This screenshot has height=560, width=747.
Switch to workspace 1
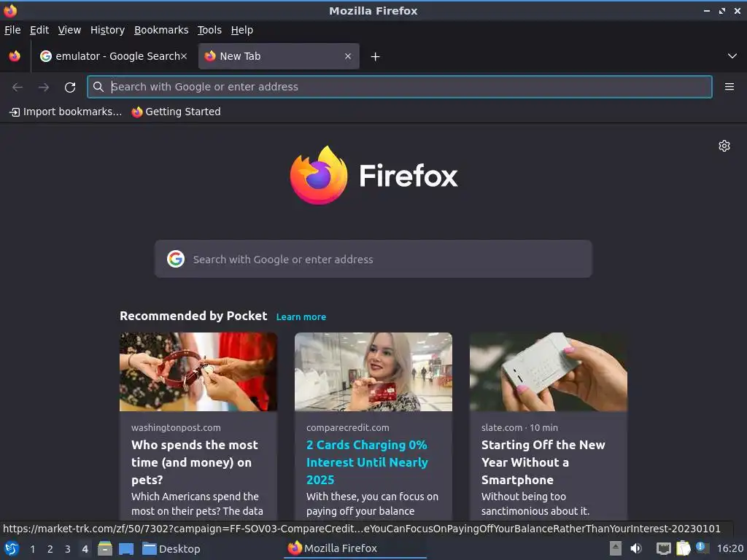coord(32,549)
